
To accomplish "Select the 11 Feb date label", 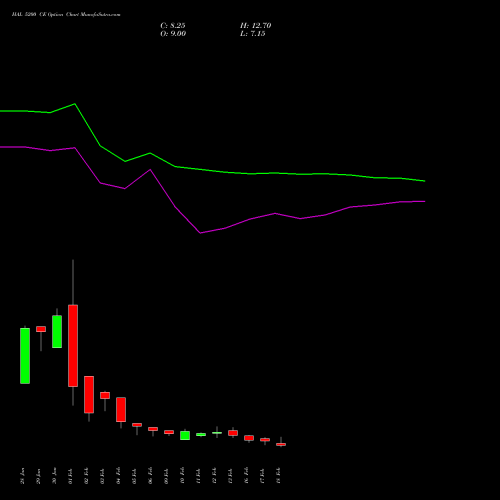I will point(198,476).
